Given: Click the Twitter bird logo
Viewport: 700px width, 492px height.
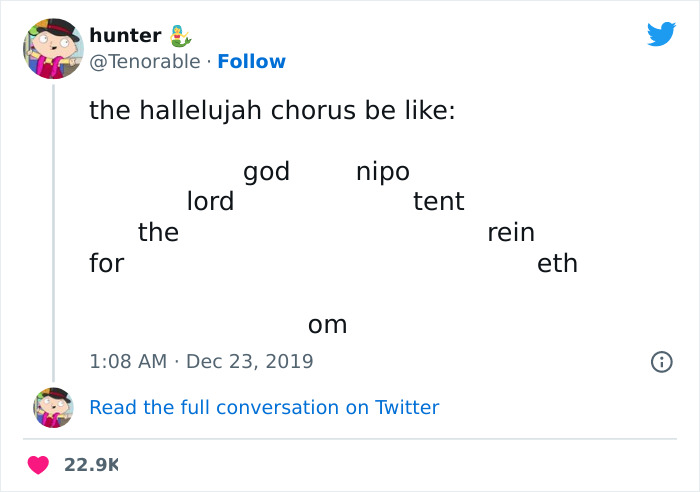Looking at the screenshot, I should point(661,35).
